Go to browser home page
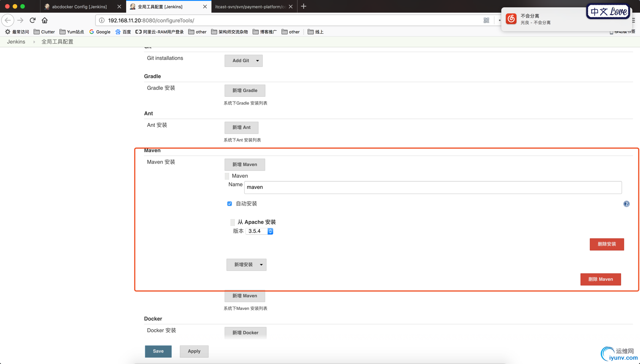The image size is (640, 364). pos(45,20)
